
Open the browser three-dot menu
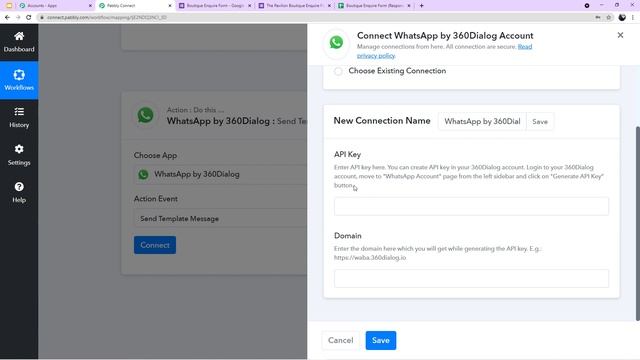[633, 18]
